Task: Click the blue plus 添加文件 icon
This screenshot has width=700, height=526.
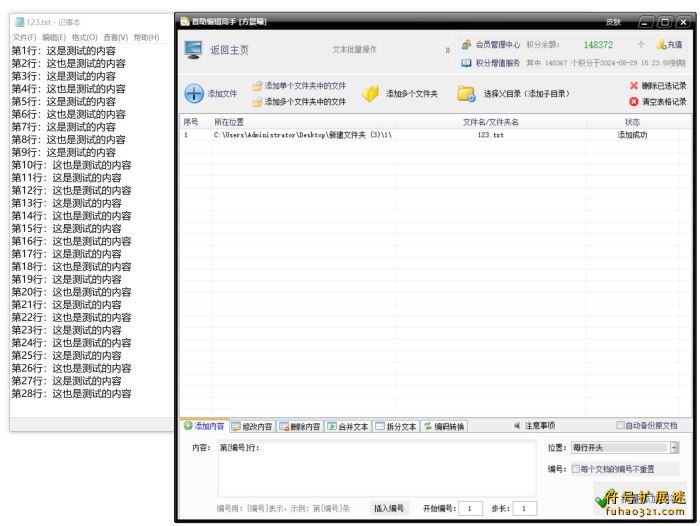Action: tap(194, 94)
